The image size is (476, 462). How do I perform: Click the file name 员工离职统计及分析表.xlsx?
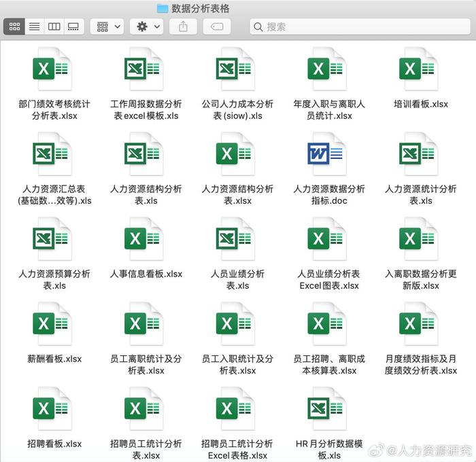point(146,365)
